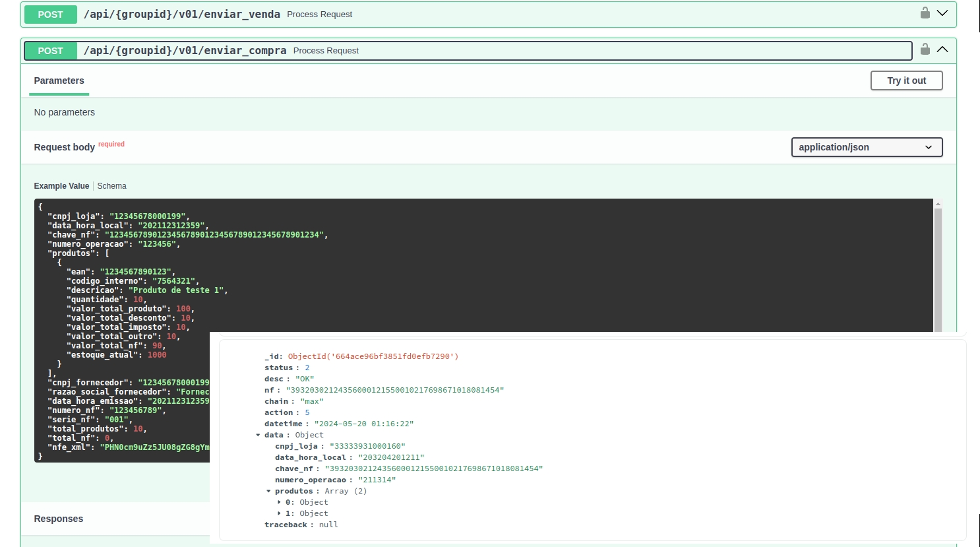The width and height of the screenshot is (980, 547).
Task: Click the Responses section heading
Action: pos(59,519)
